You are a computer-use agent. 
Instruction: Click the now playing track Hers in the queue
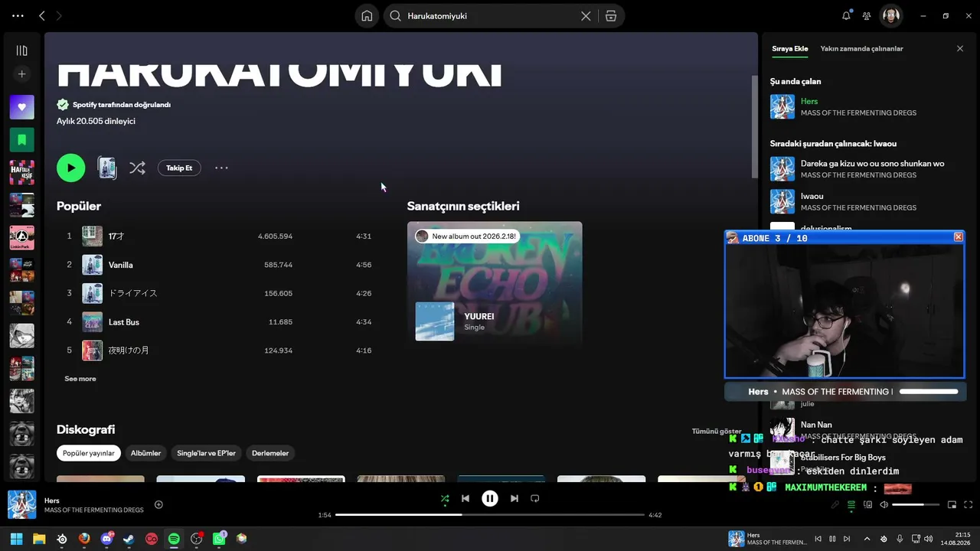[865, 106]
